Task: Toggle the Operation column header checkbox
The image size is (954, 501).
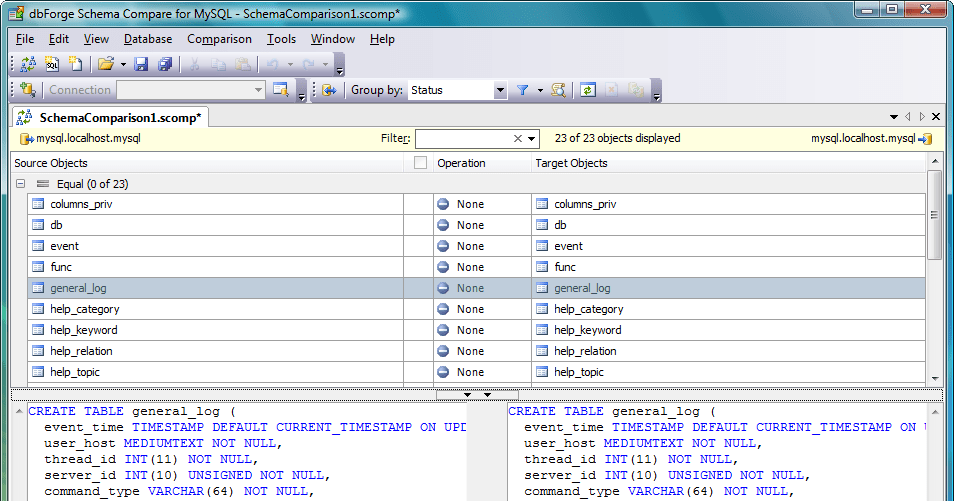Action: coord(420,163)
